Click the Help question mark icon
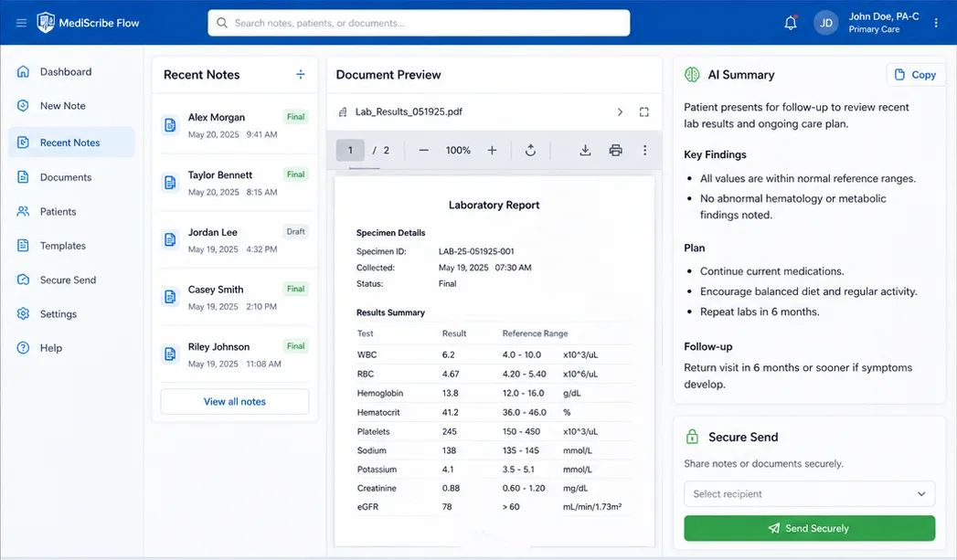Viewport: 957px width, 560px height. coord(23,348)
